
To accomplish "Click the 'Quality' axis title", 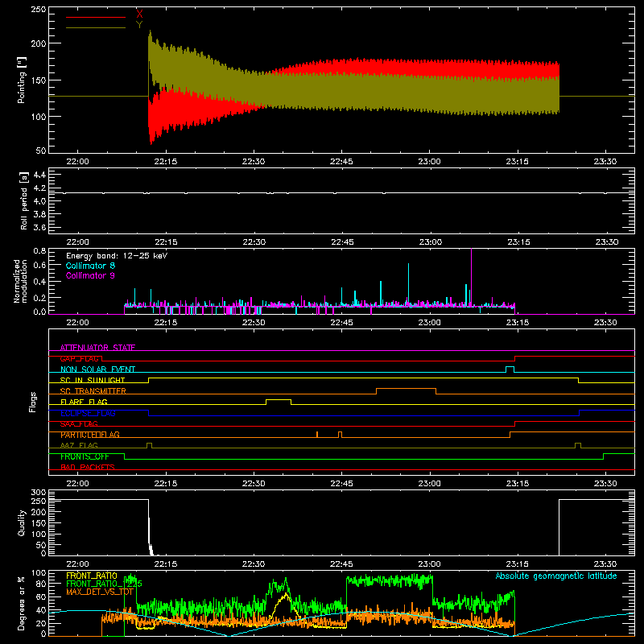I will 22,522.
